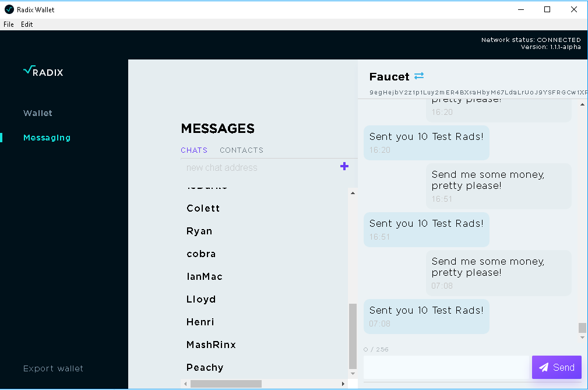This screenshot has width=588, height=390.
Task: Click chat list horizontal scrollbar thumb
Action: (226, 384)
